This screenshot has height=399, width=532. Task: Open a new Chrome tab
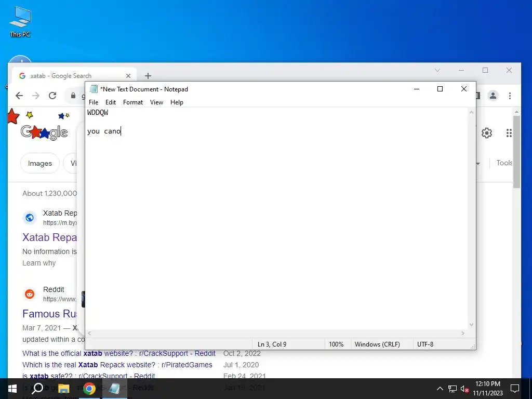[x=148, y=76]
